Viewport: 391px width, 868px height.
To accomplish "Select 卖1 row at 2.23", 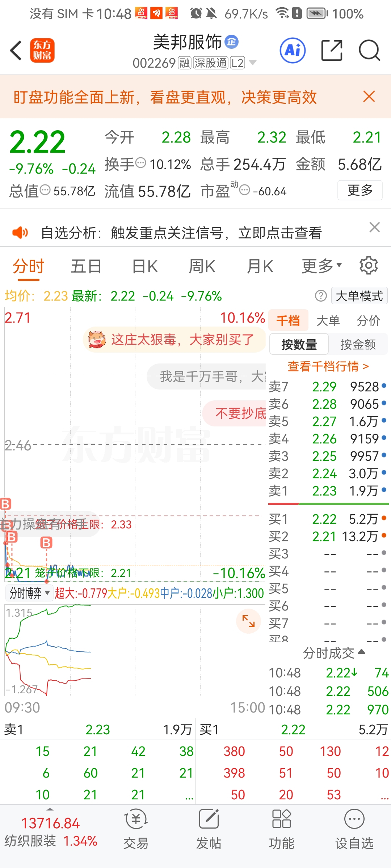I will (328, 491).
